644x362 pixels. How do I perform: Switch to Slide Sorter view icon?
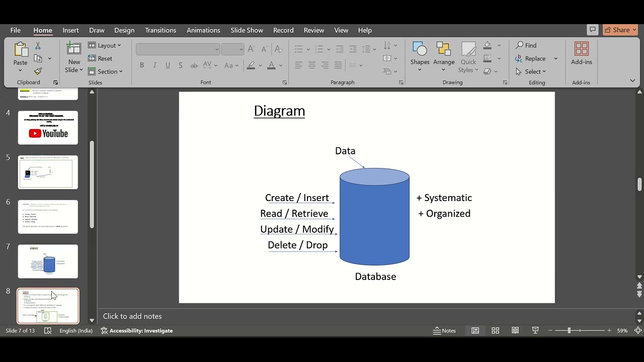pyautogui.click(x=495, y=330)
